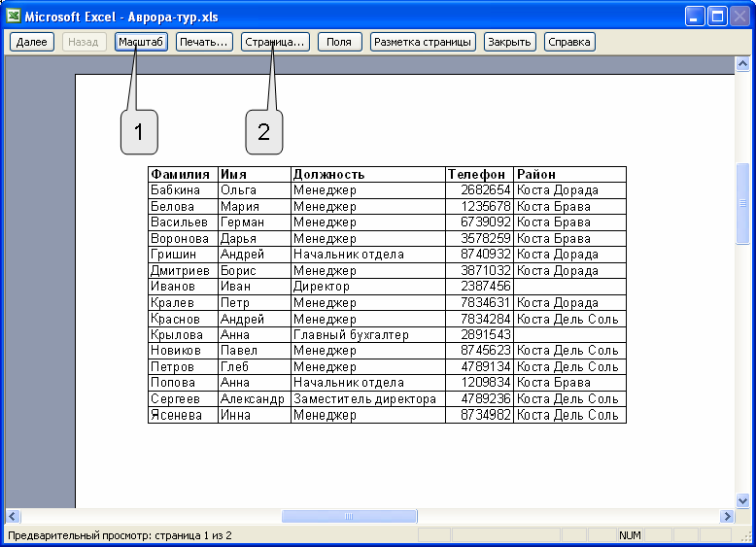Click the vertical scrollbar thumb

[x=742, y=204]
